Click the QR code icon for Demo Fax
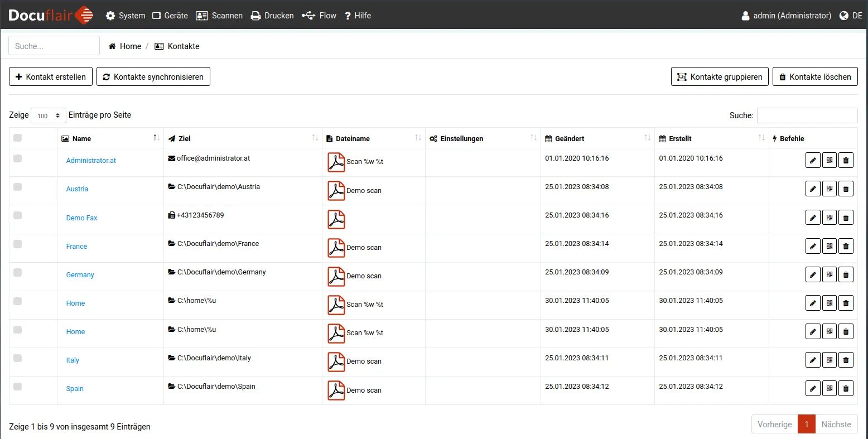 (x=830, y=218)
